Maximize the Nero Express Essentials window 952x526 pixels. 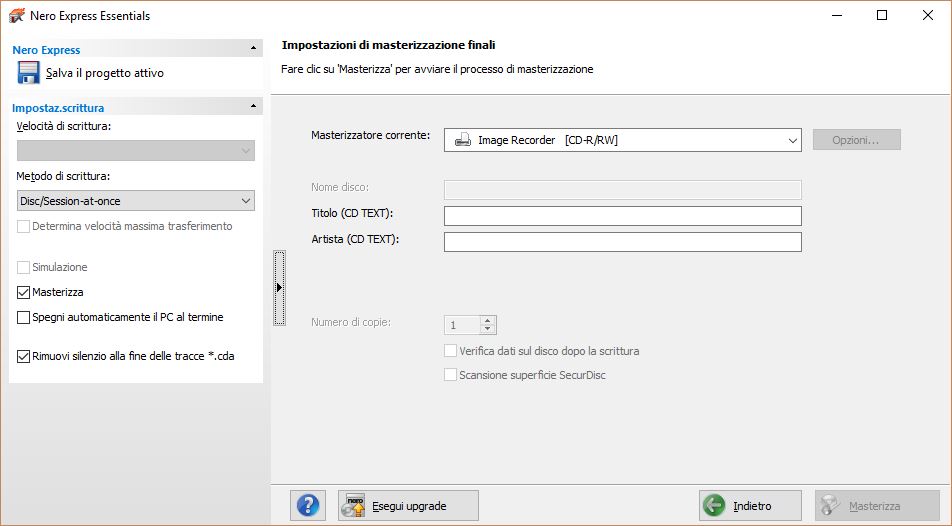[x=882, y=15]
